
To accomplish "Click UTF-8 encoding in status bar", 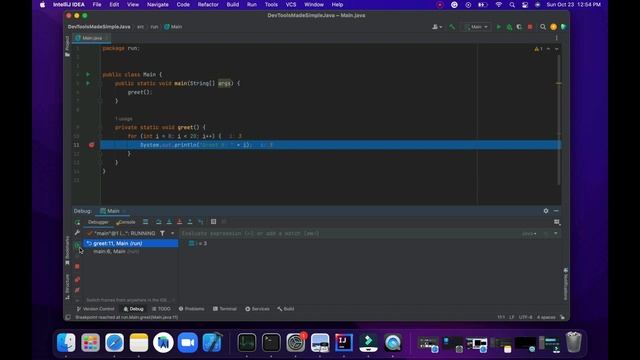I will click(525, 317).
